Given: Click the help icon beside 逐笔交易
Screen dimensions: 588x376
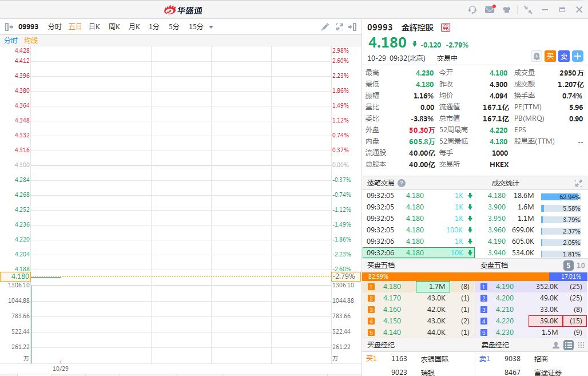Looking at the screenshot, I should tap(402, 183).
